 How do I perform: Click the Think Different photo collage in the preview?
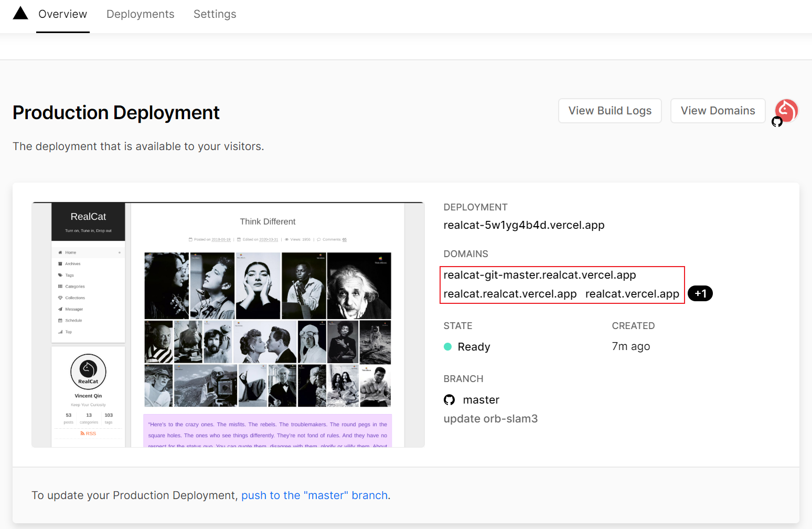point(268,330)
